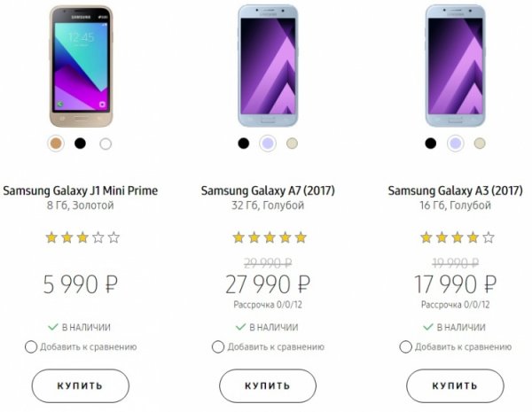
Task: Select the gold color for Galaxy J1 Mini Prime
Action: [x=55, y=143]
